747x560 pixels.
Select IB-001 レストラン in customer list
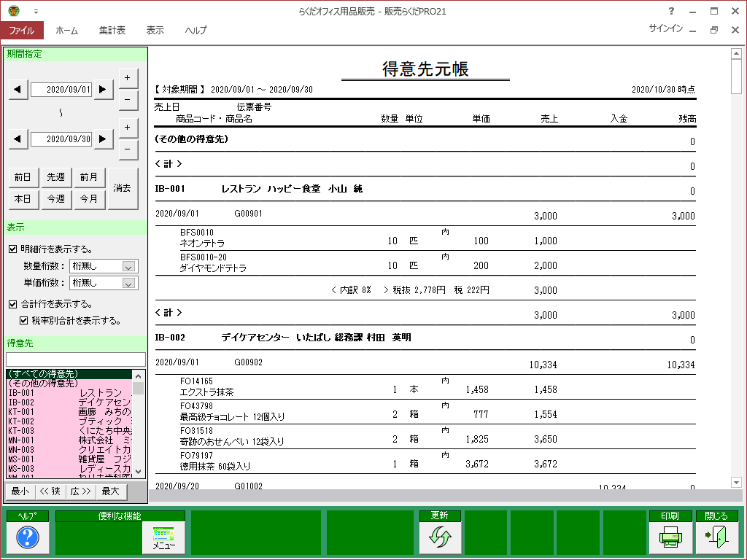(69, 393)
